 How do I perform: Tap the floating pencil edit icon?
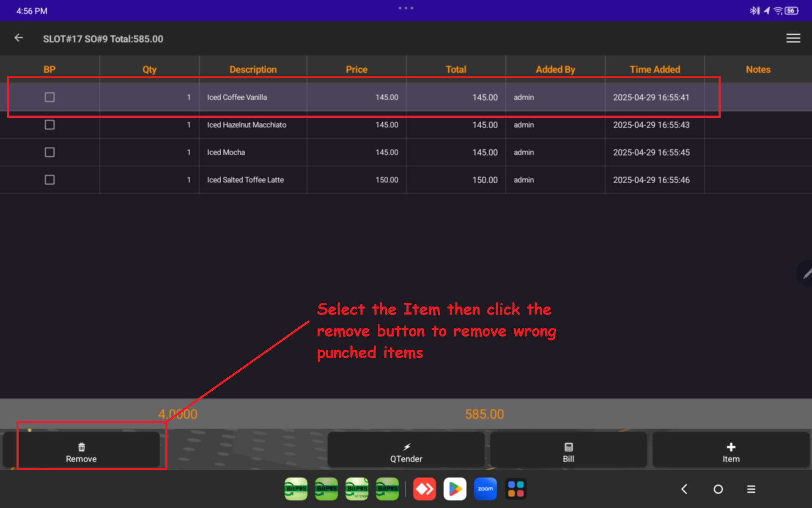806,274
